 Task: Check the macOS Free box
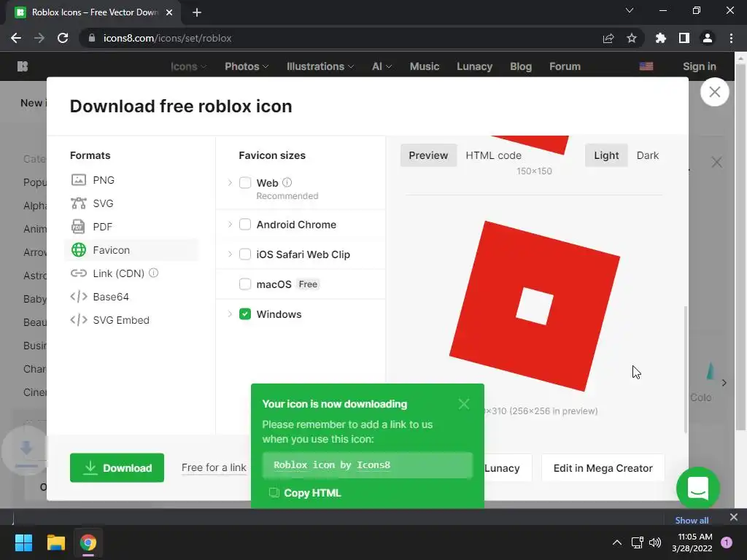click(245, 284)
